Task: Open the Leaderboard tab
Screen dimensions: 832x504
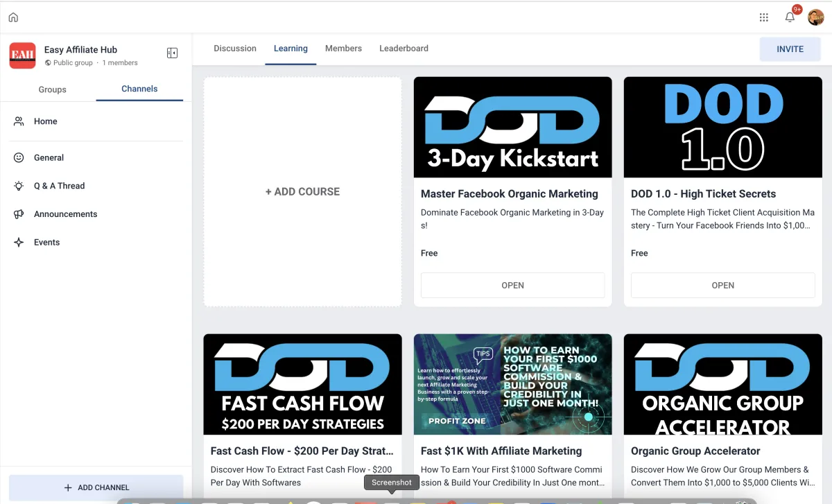Action: click(404, 49)
